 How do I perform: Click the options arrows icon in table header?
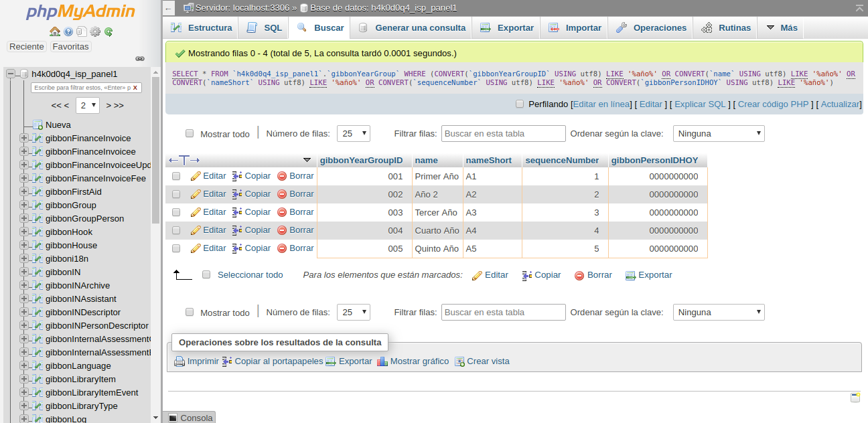coord(184,160)
